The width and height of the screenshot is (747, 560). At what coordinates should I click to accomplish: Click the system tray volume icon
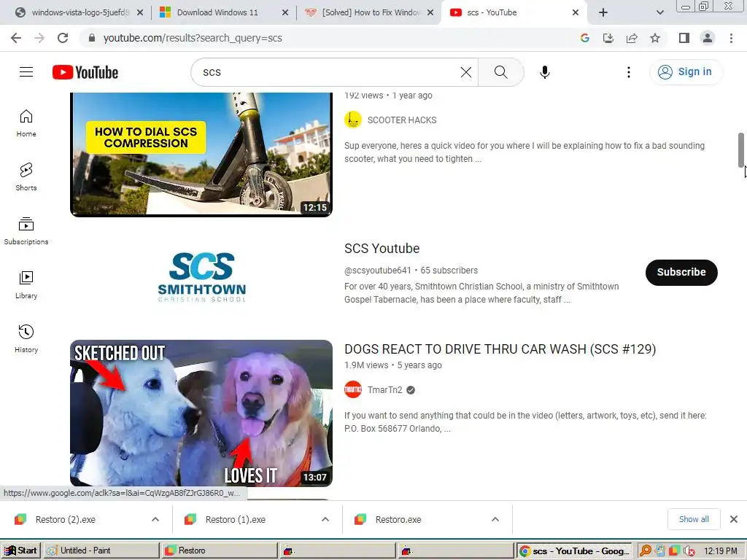pos(689,551)
